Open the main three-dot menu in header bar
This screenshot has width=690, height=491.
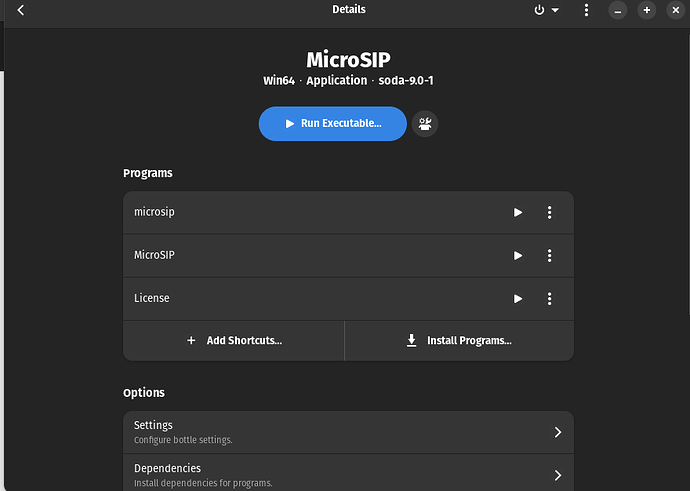click(x=586, y=10)
